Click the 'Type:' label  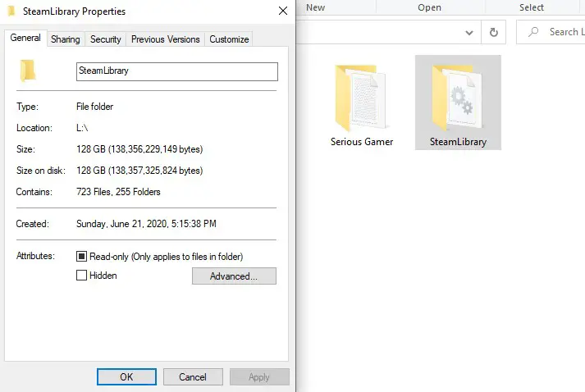coord(27,107)
